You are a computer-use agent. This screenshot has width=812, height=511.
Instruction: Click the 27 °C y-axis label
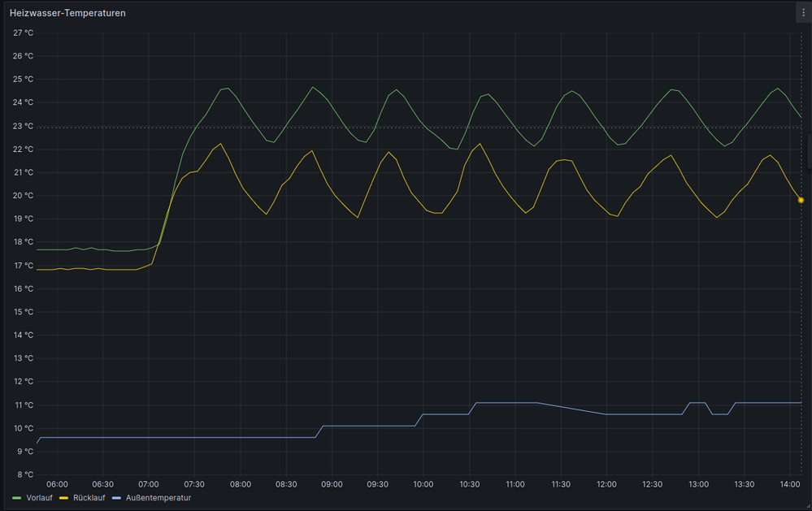coord(23,32)
